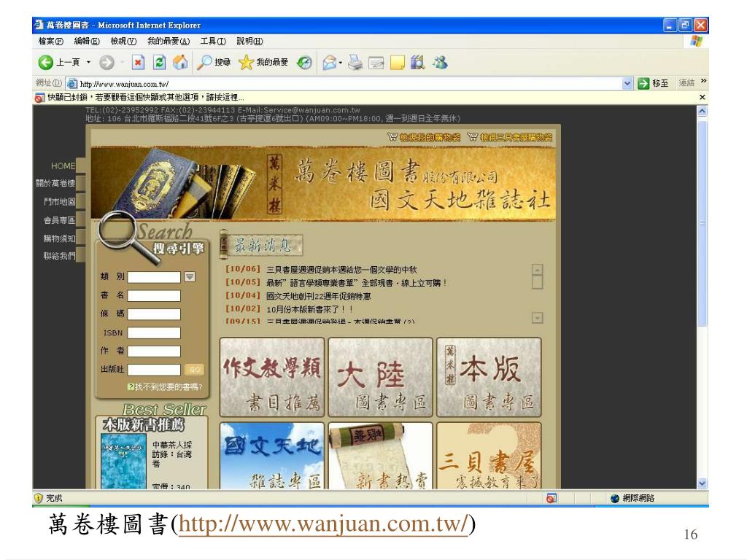Open the 說明 menu
747x560 pixels.
(249, 42)
